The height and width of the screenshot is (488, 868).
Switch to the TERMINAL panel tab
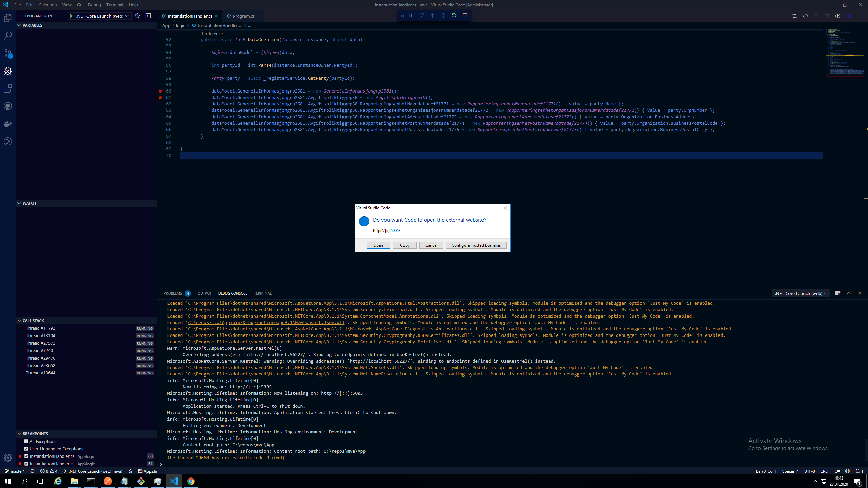262,293
